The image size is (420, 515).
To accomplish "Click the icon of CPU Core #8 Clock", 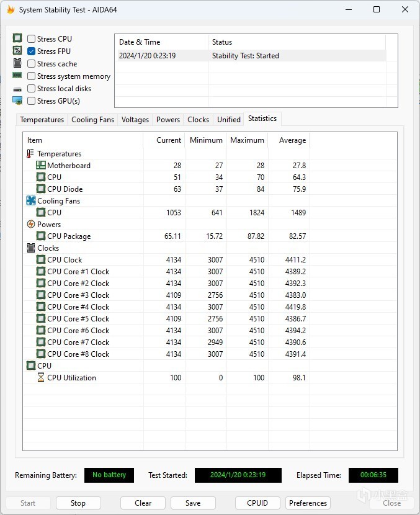I will click(x=41, y=354).
